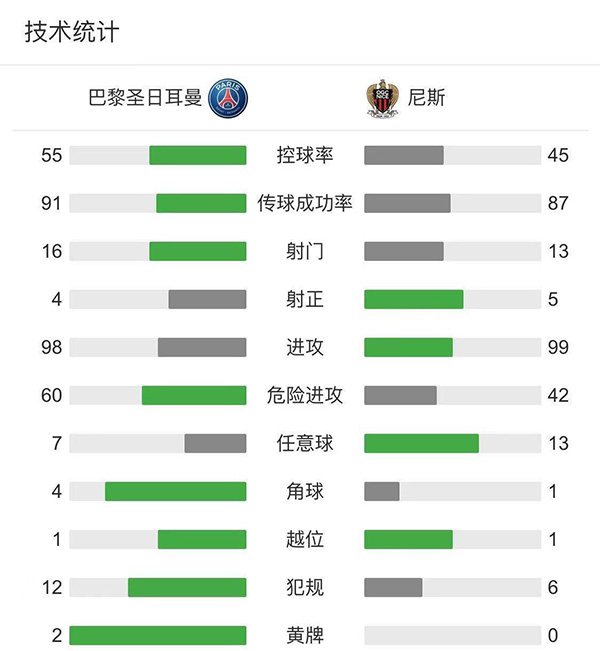Click Nice's gray possession bar
Viewport: 600px width, 651px height.
(x=404, y=155)
